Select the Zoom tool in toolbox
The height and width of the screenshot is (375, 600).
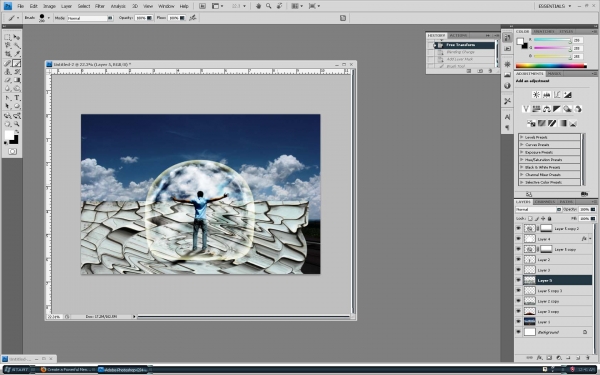[x=16, y=124]
